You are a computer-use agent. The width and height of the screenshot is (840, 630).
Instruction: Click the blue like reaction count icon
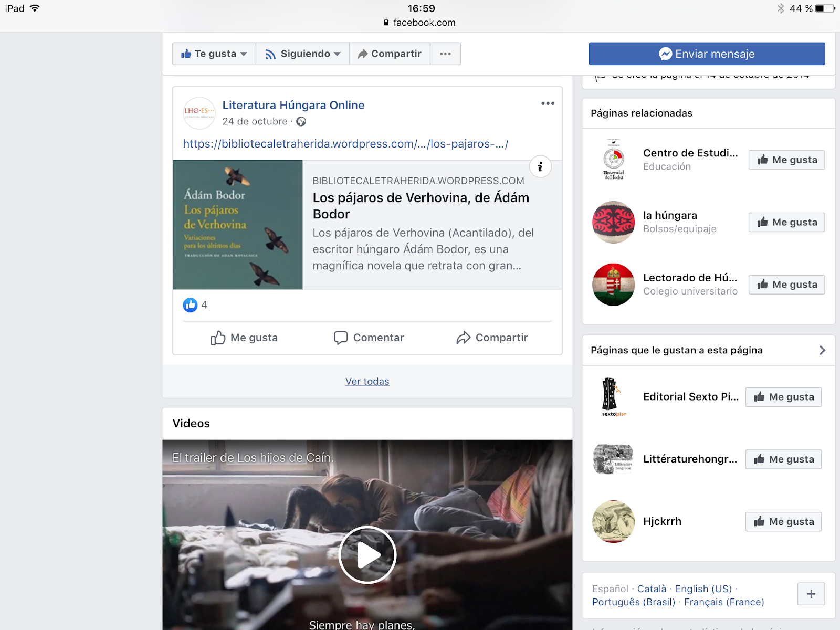click(x=190, y=305)
